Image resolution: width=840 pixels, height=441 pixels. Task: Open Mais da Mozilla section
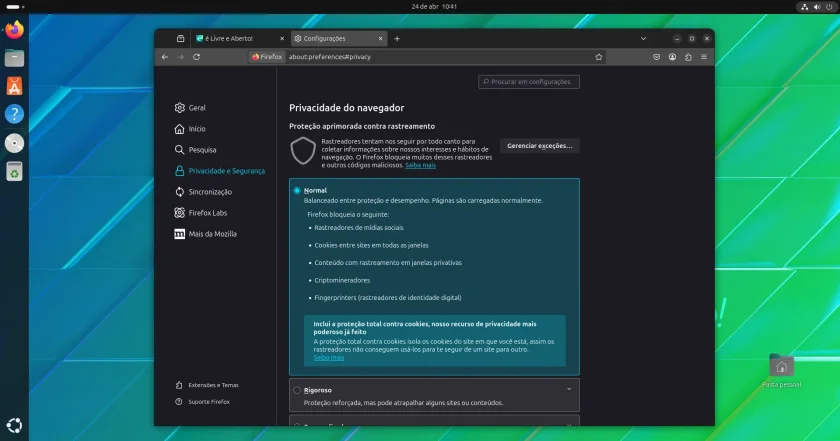point(206,234)
